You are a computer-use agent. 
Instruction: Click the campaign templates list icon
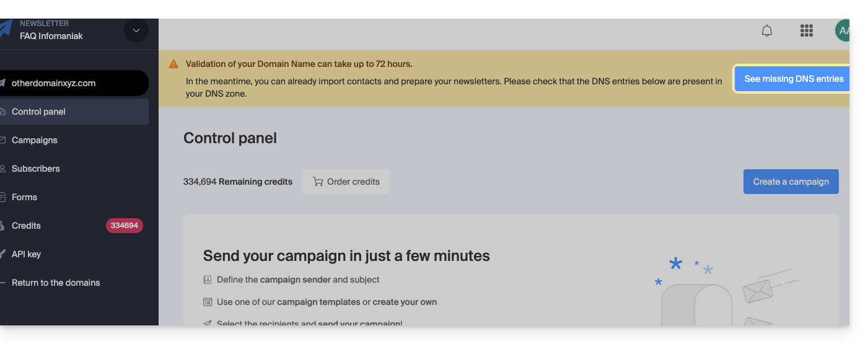[208, 302]
